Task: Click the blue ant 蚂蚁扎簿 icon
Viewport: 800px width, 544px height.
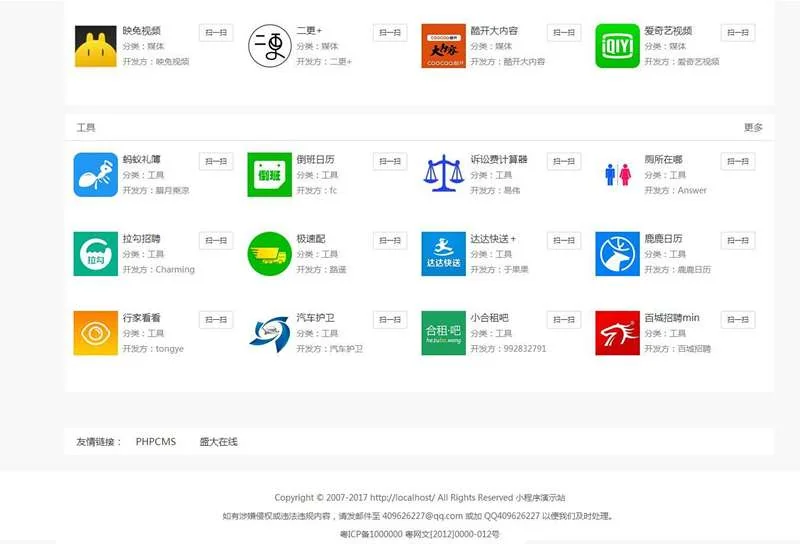Action: [x=96, y=175]
